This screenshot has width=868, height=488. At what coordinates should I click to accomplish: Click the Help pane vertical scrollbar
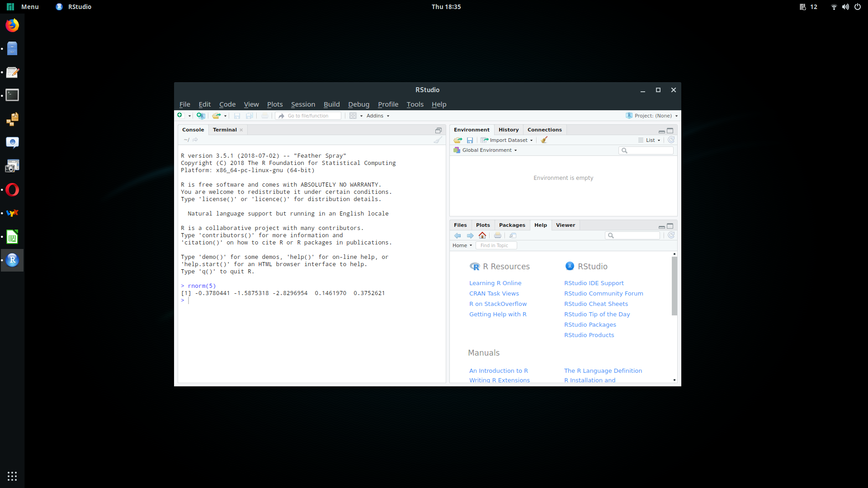(675, 286)
